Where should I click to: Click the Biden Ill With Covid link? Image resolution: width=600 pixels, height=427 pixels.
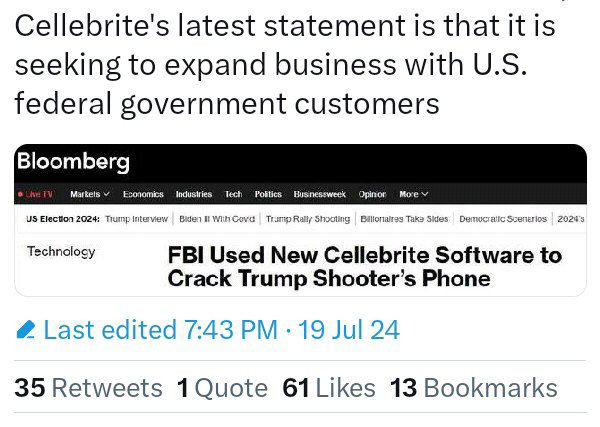click(217, 219)
